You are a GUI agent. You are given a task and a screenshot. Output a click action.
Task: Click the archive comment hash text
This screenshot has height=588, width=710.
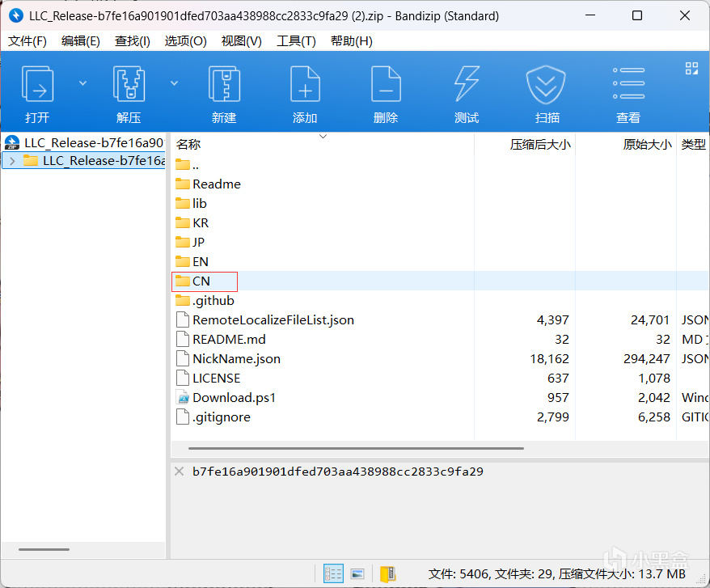point(338,472)
